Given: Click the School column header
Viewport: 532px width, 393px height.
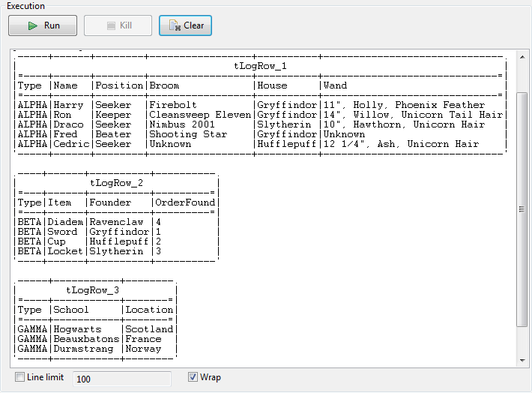Looking at the screenshot, I should [x=71, y=310].
